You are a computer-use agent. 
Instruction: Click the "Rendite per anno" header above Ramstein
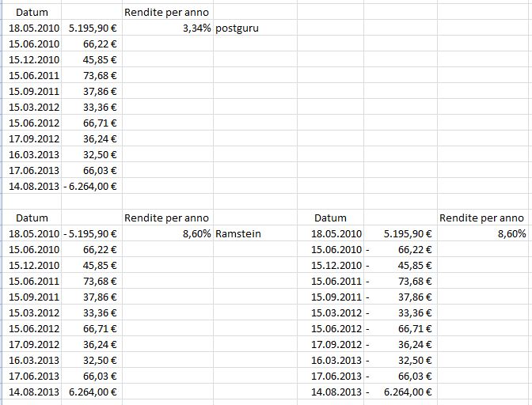click(x=167, y=218)
